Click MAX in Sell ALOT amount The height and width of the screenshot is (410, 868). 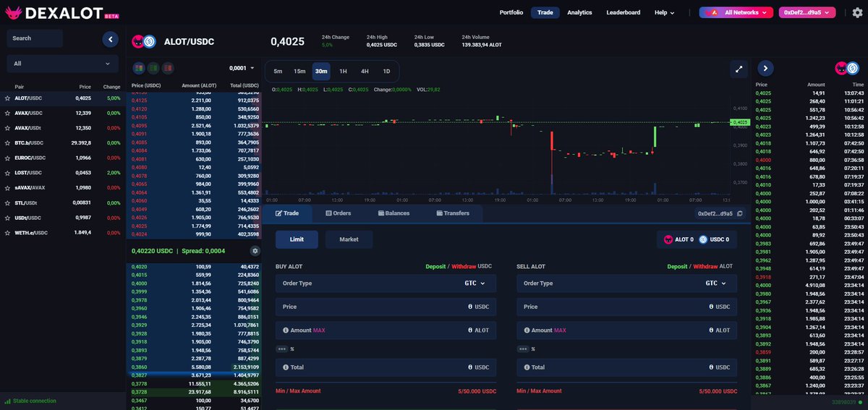(560, 330)
